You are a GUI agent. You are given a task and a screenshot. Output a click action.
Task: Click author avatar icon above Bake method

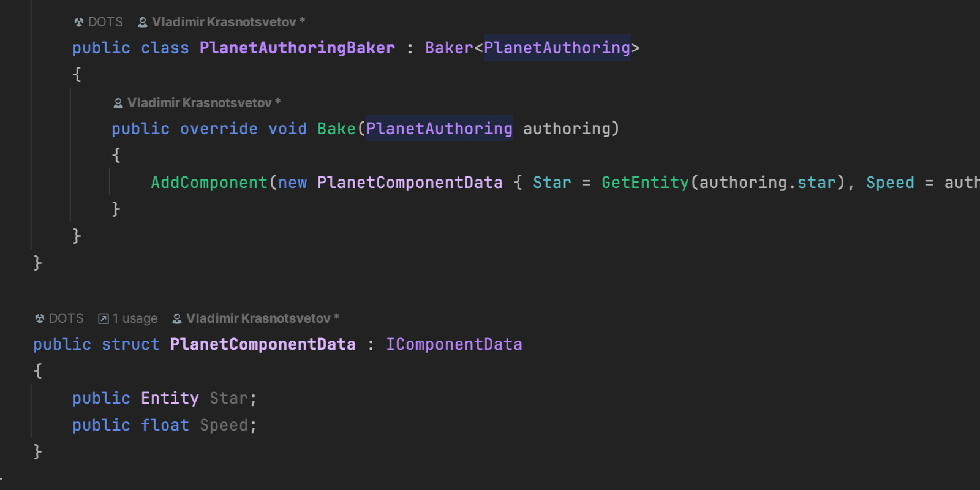(x=118, y=103)
